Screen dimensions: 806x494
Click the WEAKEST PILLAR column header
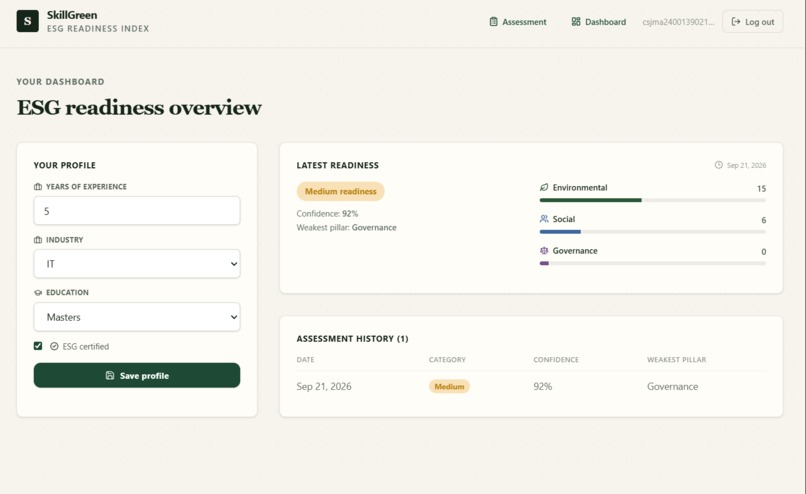click(676, 359)
